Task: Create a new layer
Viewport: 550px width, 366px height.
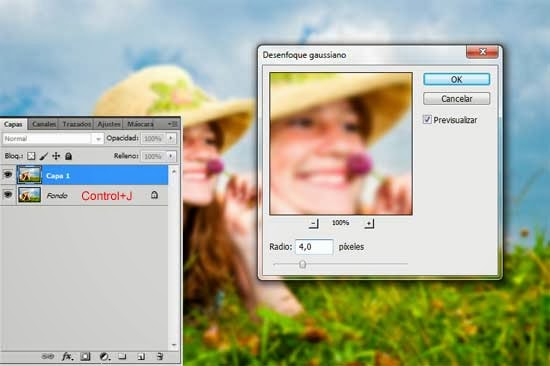Action: (141, 357)
